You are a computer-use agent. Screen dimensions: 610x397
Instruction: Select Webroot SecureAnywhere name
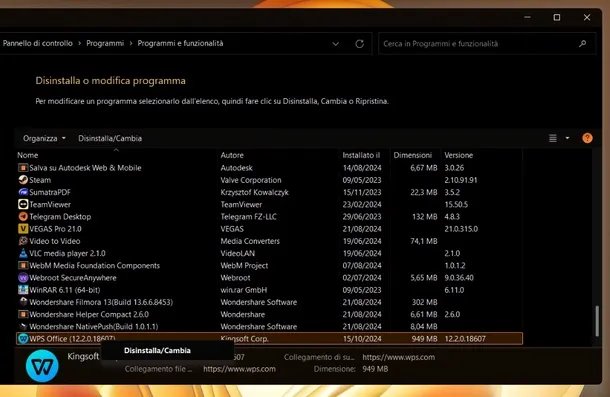pyautogui.click(x=73, y=278)
